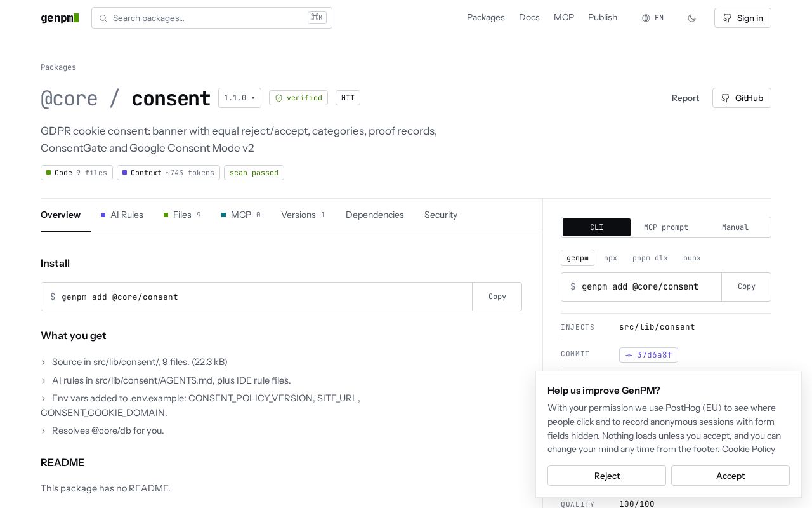Open Docs in top navigation
The width and height of the screenshot is (812, 508).
[x=529, y=18]
